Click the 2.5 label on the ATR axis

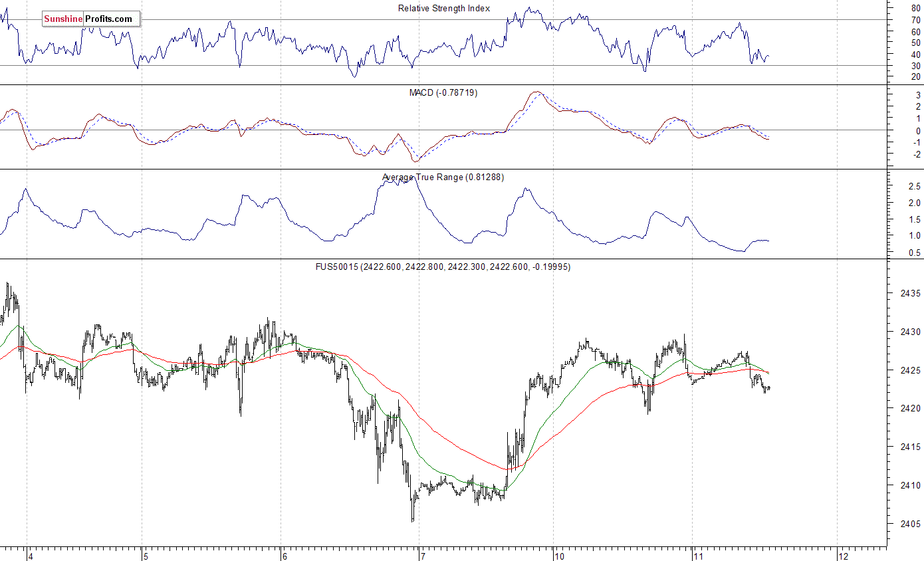tap(915, 187)
